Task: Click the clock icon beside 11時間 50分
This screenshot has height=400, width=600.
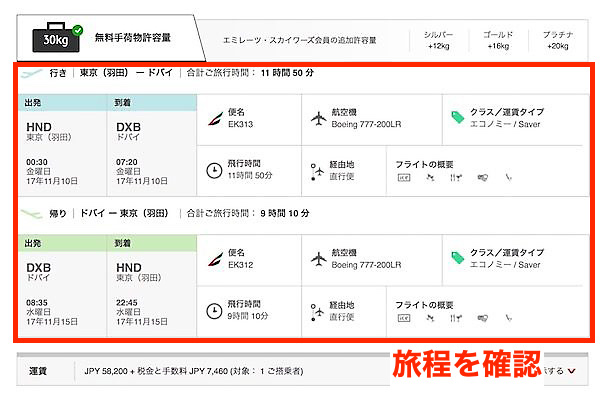Action: coord(214,170)
